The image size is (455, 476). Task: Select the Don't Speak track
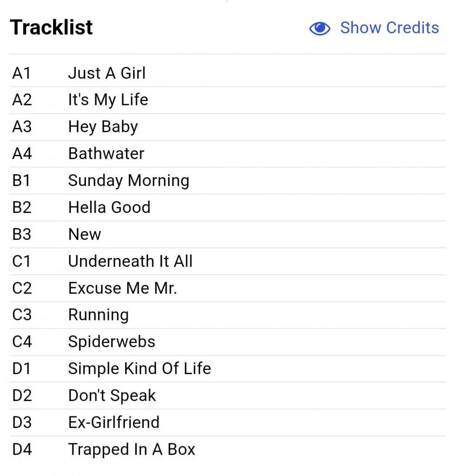tap(112, 396)
